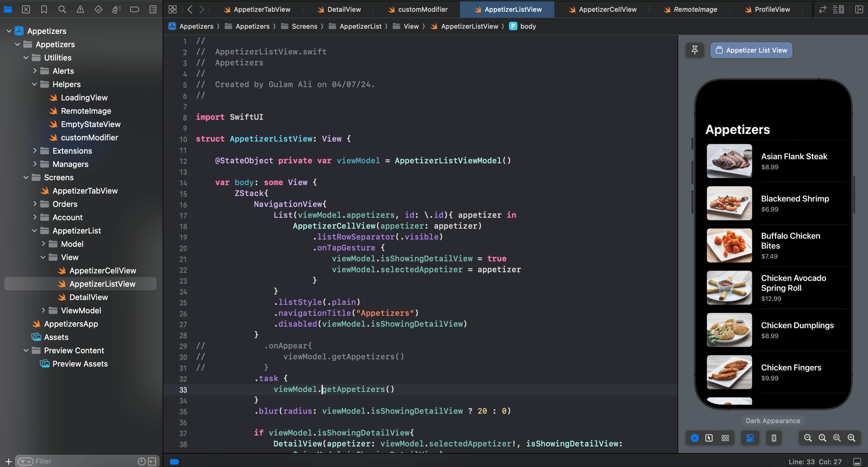Open canvas device settings button

(750, 438)
